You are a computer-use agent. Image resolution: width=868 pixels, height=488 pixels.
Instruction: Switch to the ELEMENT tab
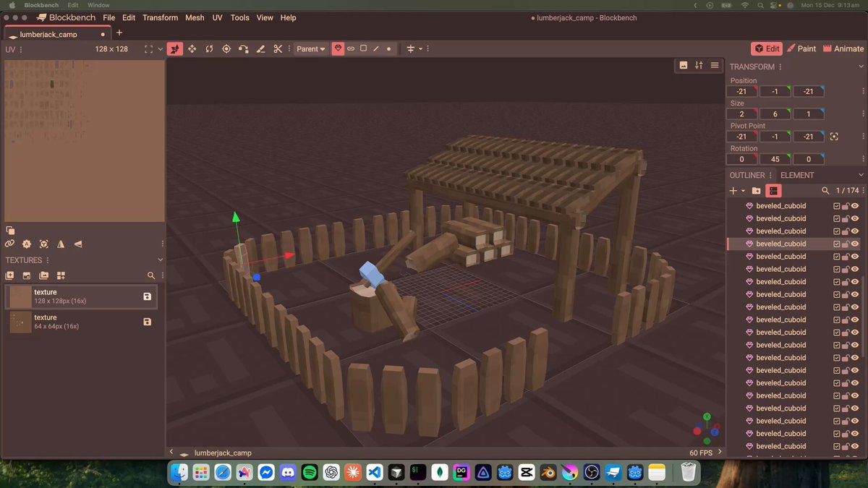797,175
